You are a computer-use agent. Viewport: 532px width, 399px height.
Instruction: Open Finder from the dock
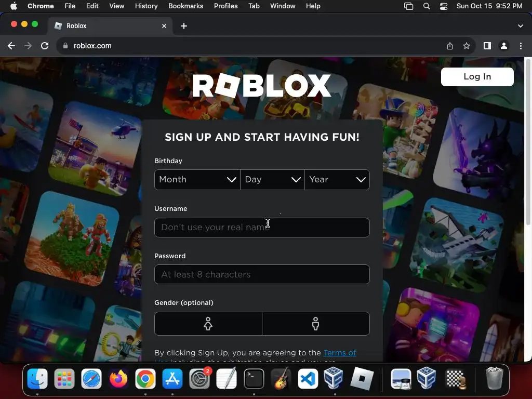coord(37,379)
